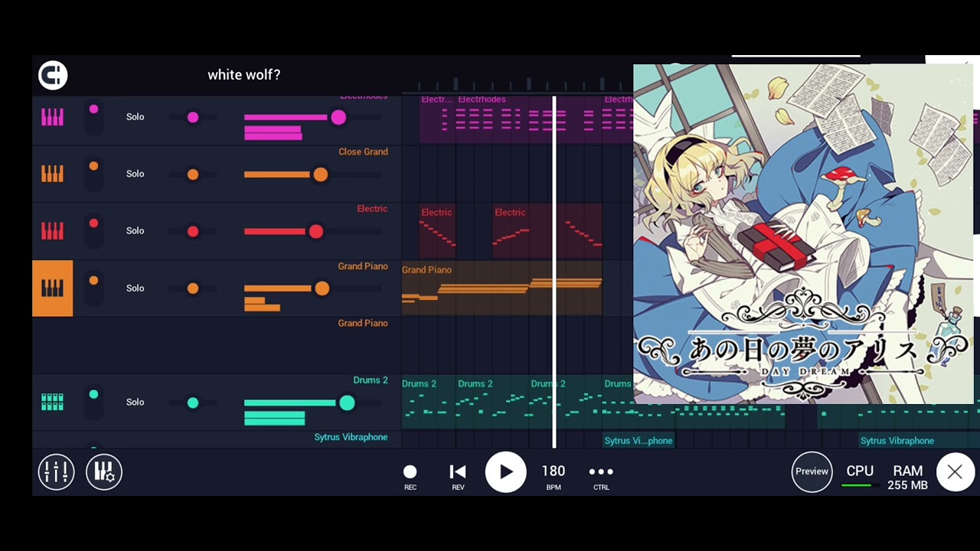This screenshot has height=551, width=980.
Task: Start recording with the REC button
Action: click(410, 476)
